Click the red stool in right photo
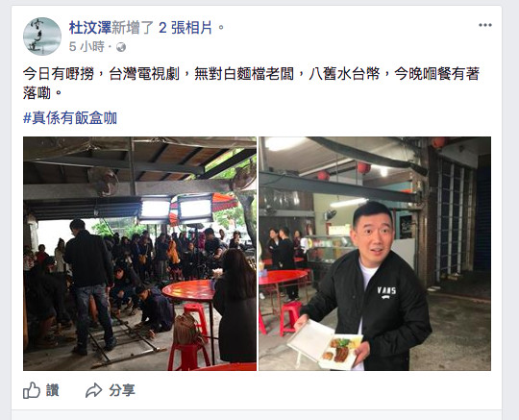519x420 pixels. pos(290,318)
